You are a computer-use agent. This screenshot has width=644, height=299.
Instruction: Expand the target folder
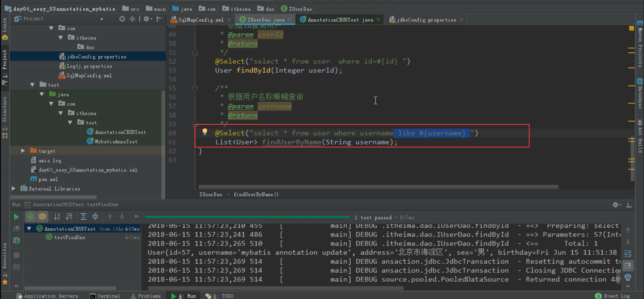23,151
